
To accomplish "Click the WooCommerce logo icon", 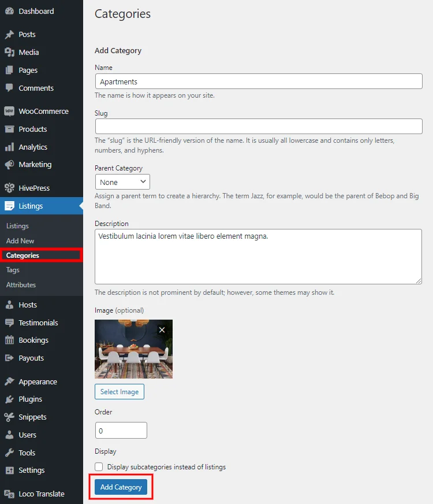I will (x=9, y=111).
